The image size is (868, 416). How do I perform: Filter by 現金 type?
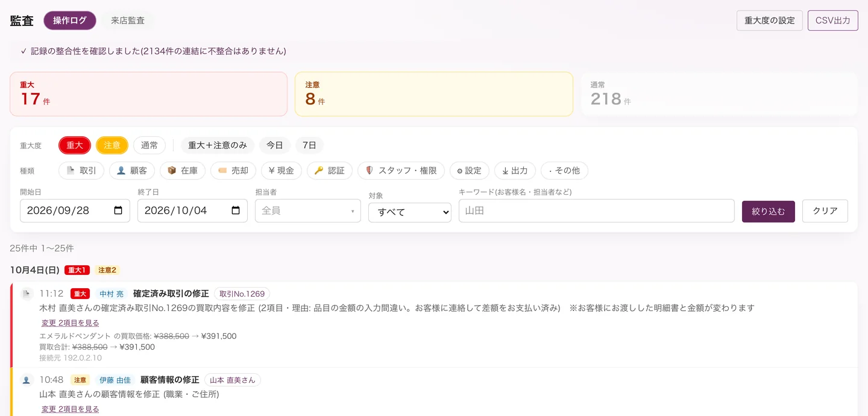pyautogui.click(x=281, y=171)
